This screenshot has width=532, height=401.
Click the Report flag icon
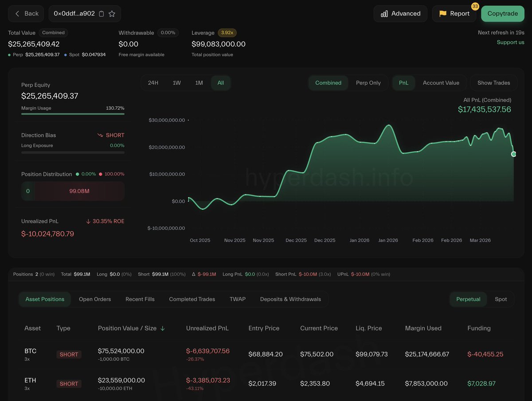tap(442, 14)
